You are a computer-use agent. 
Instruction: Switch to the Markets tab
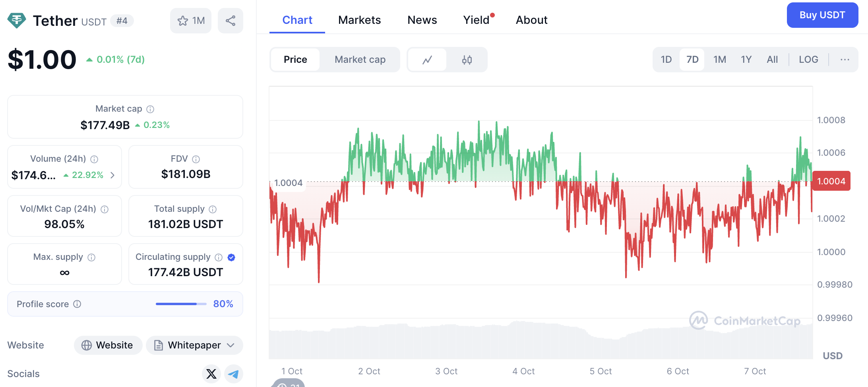pyautogui.click(x=359, y=20)
